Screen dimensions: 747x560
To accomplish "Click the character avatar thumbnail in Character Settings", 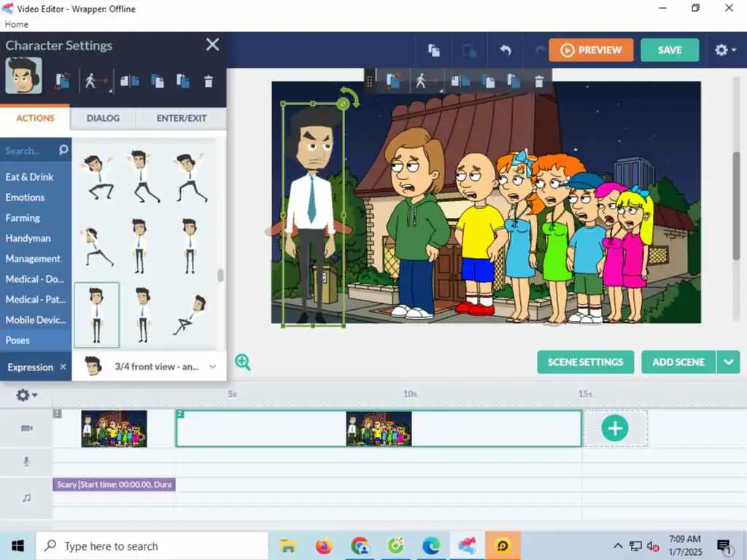I will pos(24,76).
